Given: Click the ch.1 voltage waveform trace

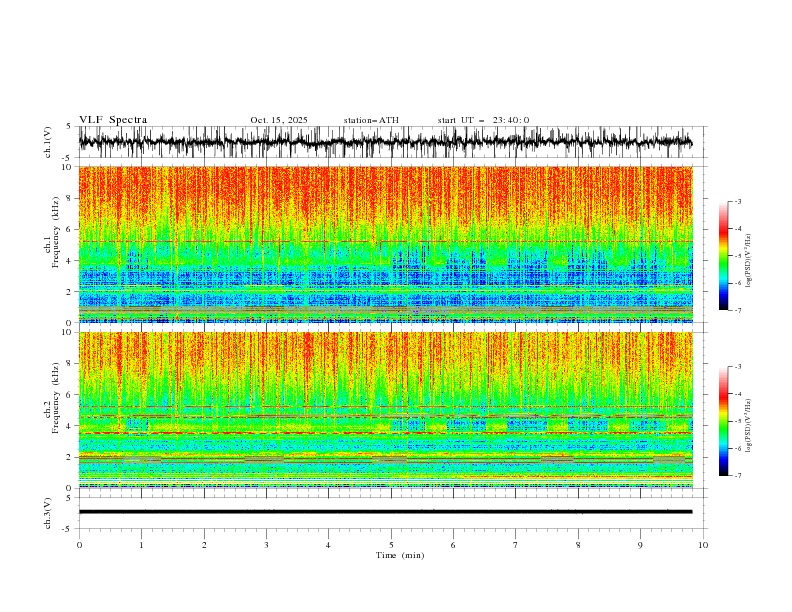Looking at the screenshot, I should pos(386,142).
